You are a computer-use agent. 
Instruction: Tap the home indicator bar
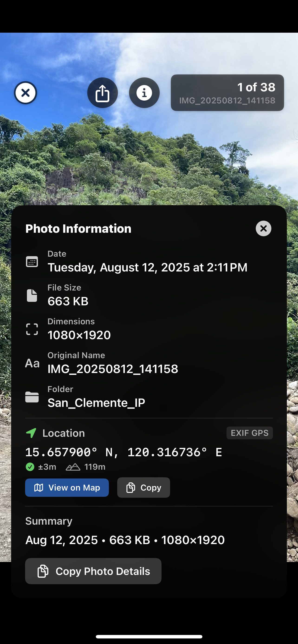[x=149, y=637]
